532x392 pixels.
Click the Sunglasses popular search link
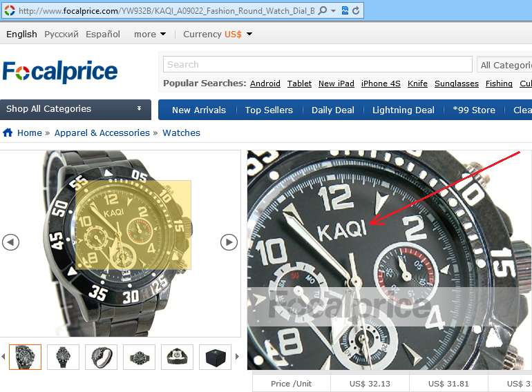tap(456, 84)
